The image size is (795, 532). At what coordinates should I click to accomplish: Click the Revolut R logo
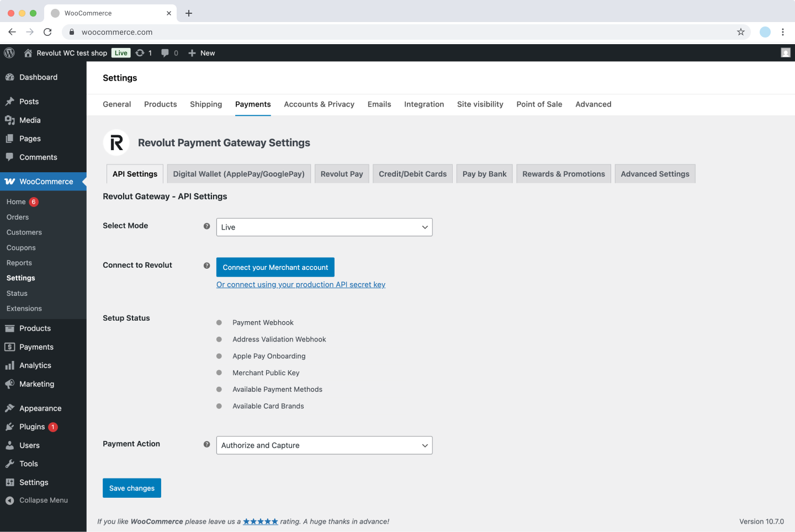pyautogui.click(x=116, y=143)
